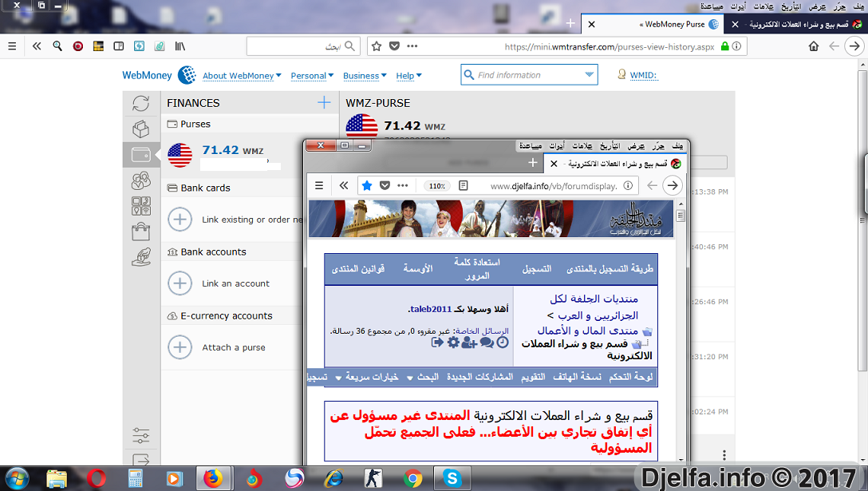Viewport: 868px width, 491px height.
Task: Click the Firefox search box labeled ابحث
Action: tap(303, 46)
